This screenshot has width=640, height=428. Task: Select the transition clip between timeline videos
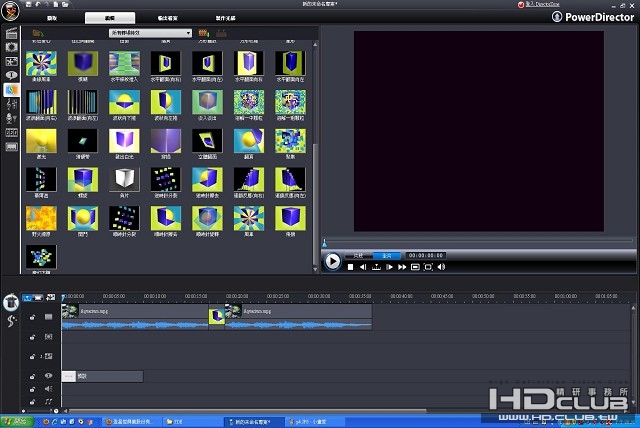[217, 315]
